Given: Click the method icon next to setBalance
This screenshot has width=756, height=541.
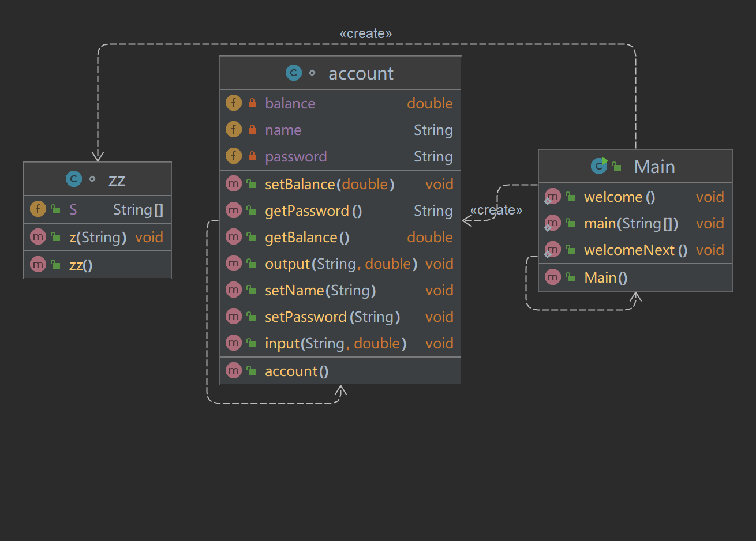Looking at the screenshot, I should (x=233, y=183).
